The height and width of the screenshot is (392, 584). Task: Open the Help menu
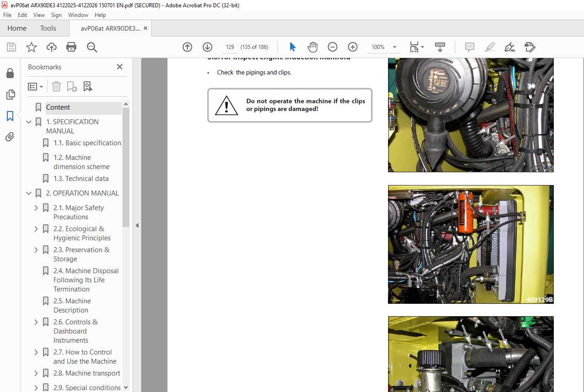100,15
